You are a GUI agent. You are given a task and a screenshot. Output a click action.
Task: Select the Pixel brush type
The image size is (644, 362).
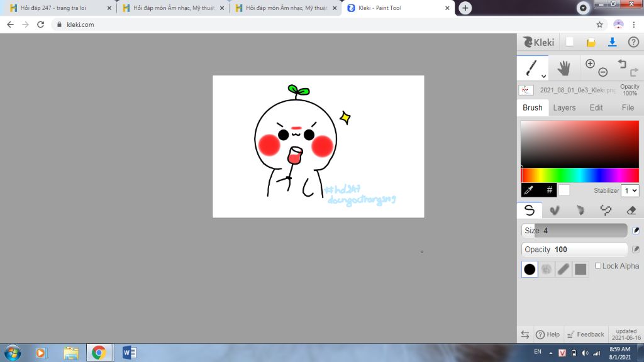point(606,211)
